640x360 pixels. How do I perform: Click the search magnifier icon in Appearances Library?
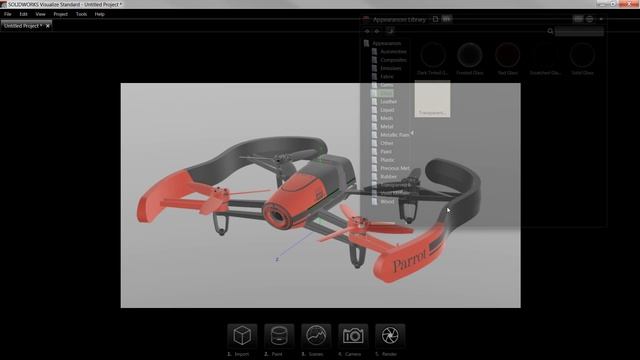click(x=550, y=31)
